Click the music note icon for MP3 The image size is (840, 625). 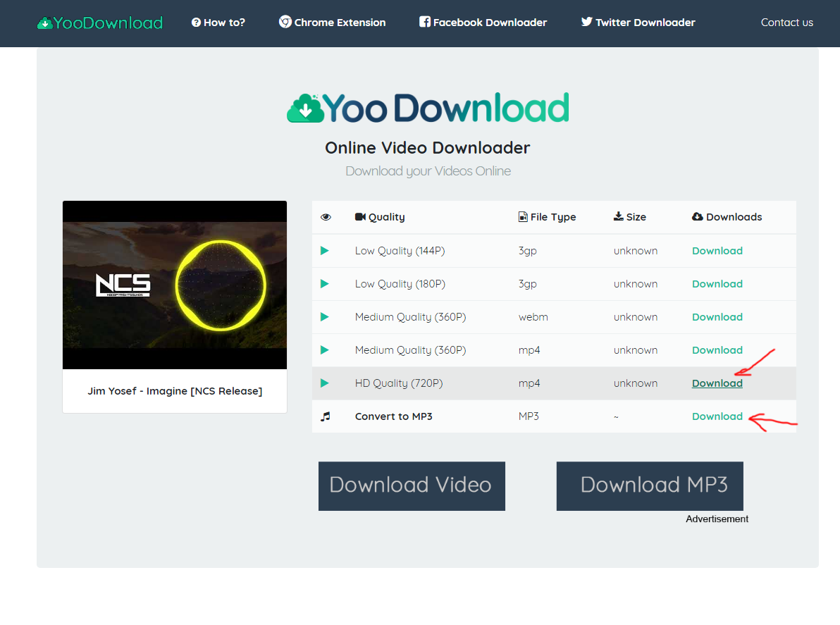point(325,416)
